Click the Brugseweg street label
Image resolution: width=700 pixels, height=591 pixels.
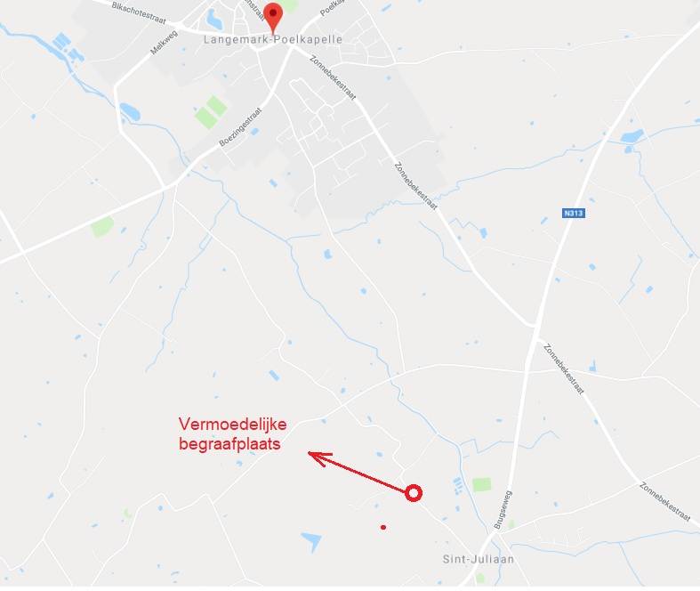pyautogui.click(x=503, y=510)
